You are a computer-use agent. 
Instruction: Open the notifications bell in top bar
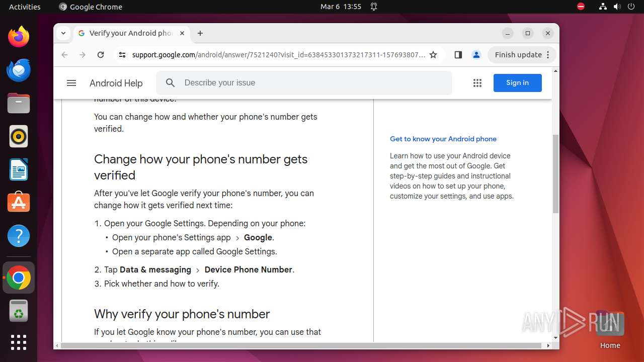(374, 7)
